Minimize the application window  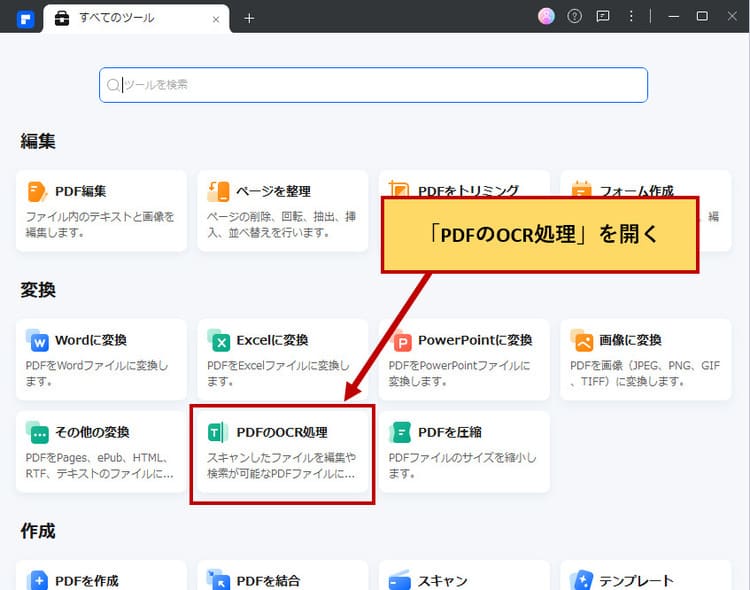point(674,16)
